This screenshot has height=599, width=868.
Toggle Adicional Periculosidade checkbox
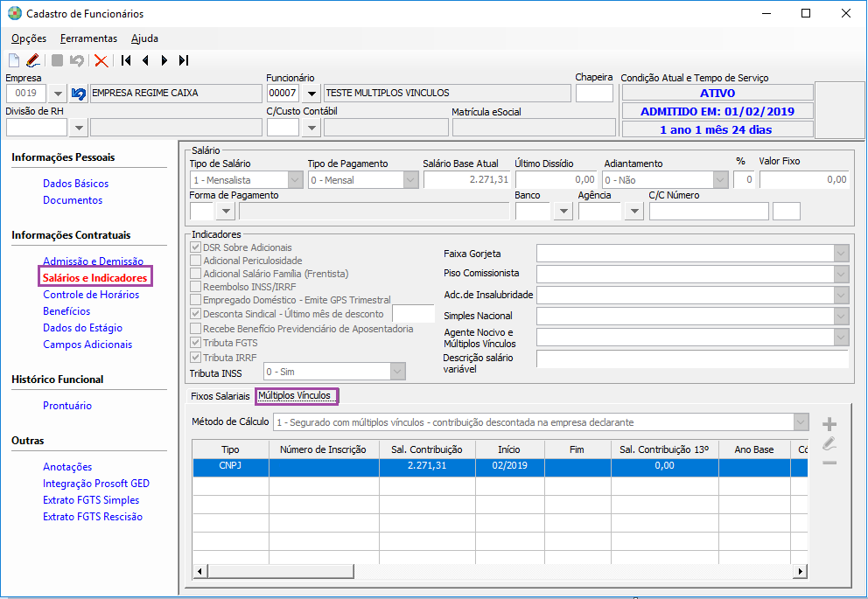195,260
